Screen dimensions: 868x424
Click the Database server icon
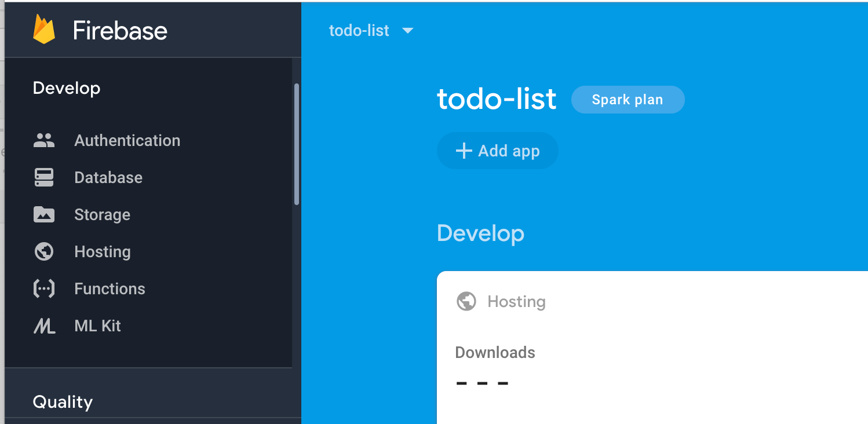(x=44, y=177)
